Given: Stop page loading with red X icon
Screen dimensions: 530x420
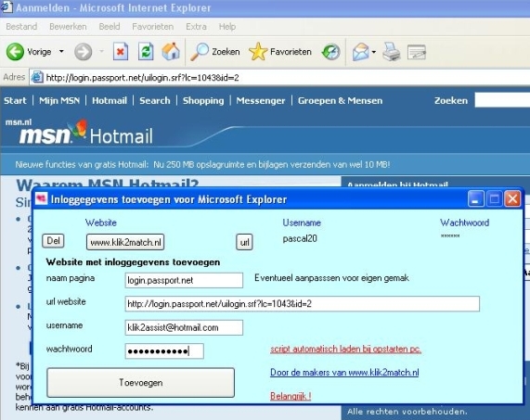Looking at the screenshot, I should tap(121, 52).
